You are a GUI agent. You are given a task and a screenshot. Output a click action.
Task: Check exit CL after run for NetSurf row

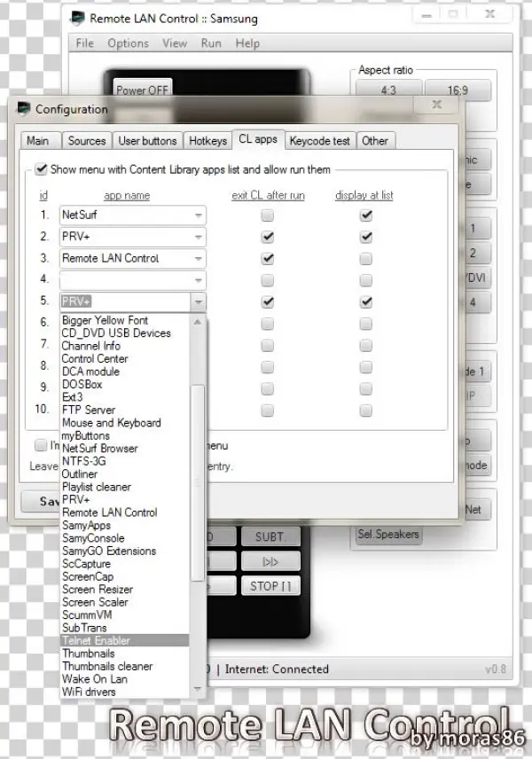267,215
